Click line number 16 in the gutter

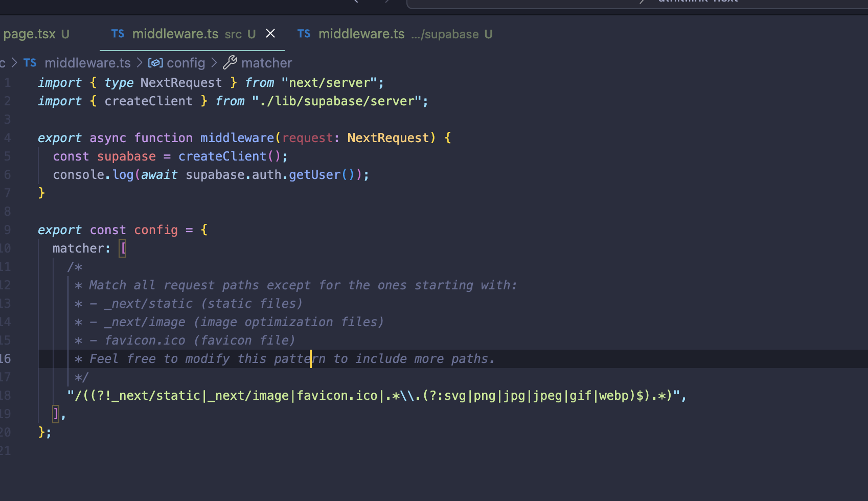[x=5, y=359]
